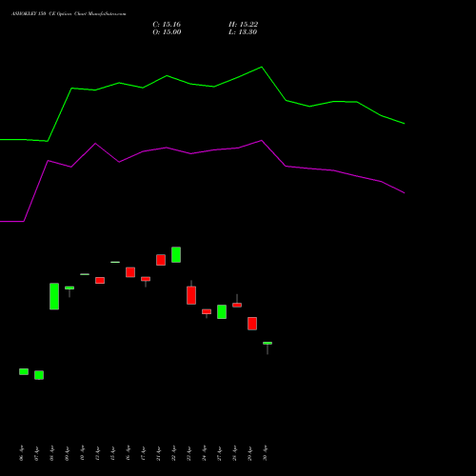476x476 pixels.
Task: Select the 22 Apr date label
Action: (x=173, y=453)
